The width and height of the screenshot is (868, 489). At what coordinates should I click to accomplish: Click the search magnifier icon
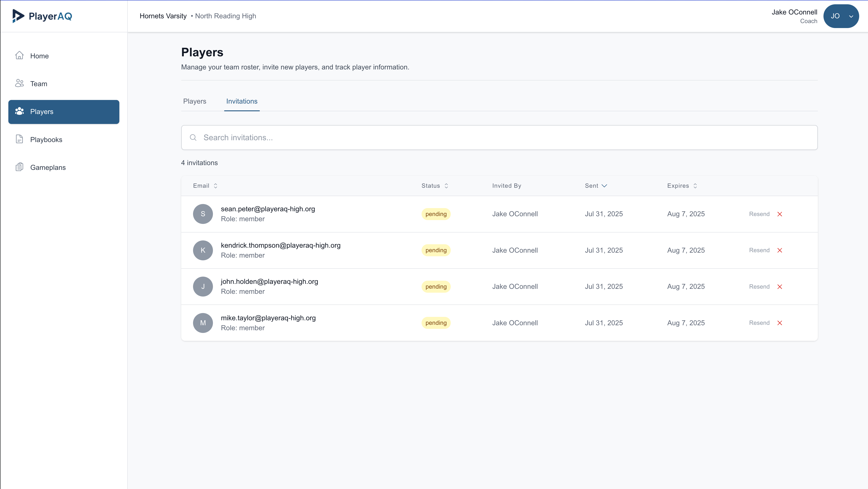(193, 138)
